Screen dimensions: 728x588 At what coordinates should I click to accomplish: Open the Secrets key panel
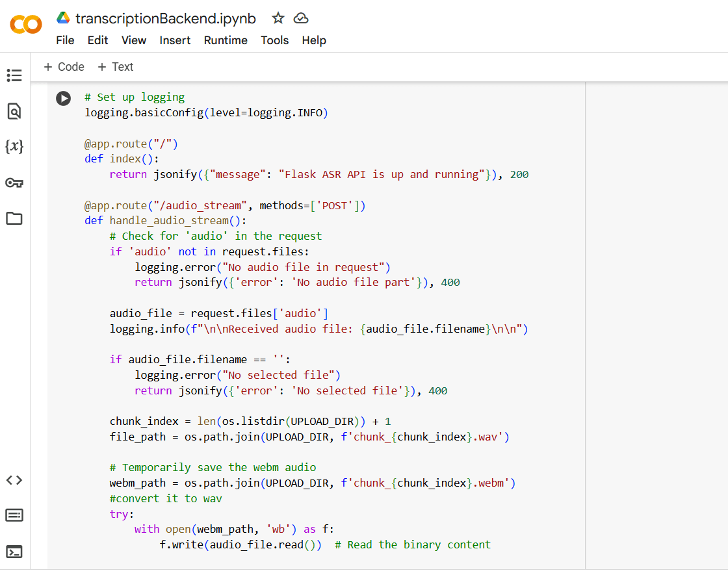click(x=14, y=183)
